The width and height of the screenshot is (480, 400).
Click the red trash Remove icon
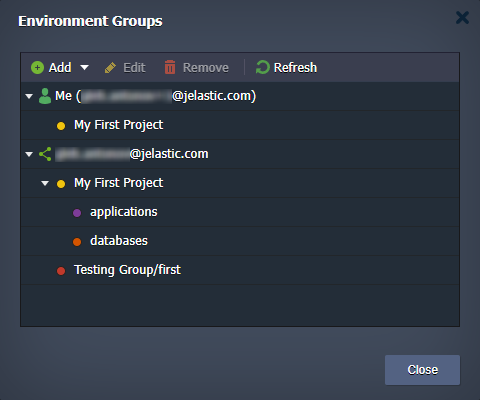coord(170,67)
